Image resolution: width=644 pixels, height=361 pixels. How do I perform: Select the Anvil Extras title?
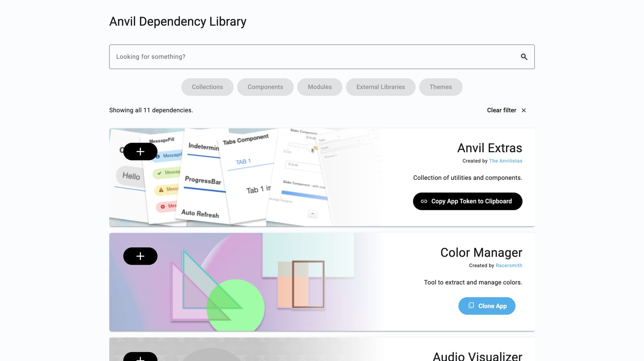(490, 148)
